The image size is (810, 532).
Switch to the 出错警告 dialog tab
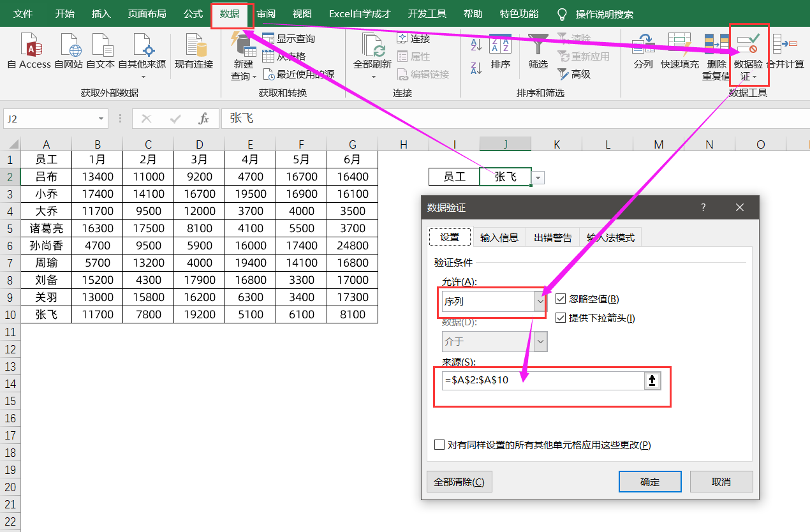coord(553,237)
